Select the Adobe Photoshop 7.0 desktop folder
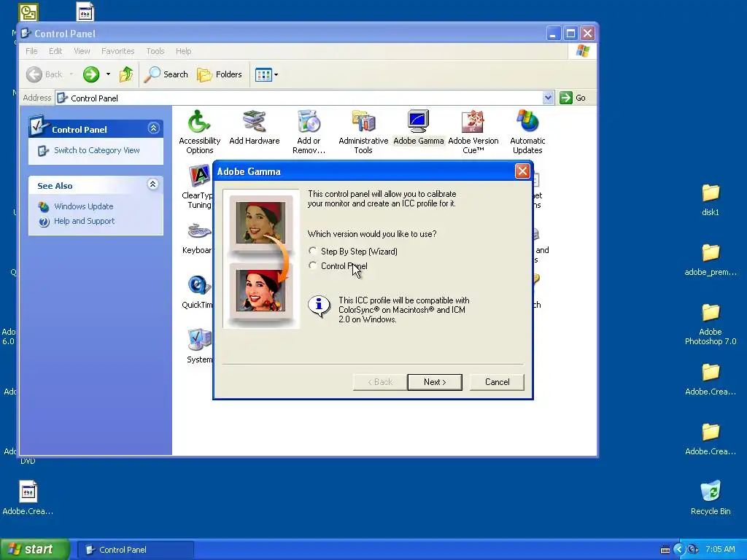Viewport: 747px width, 560px height. click(x=711, y=324)
